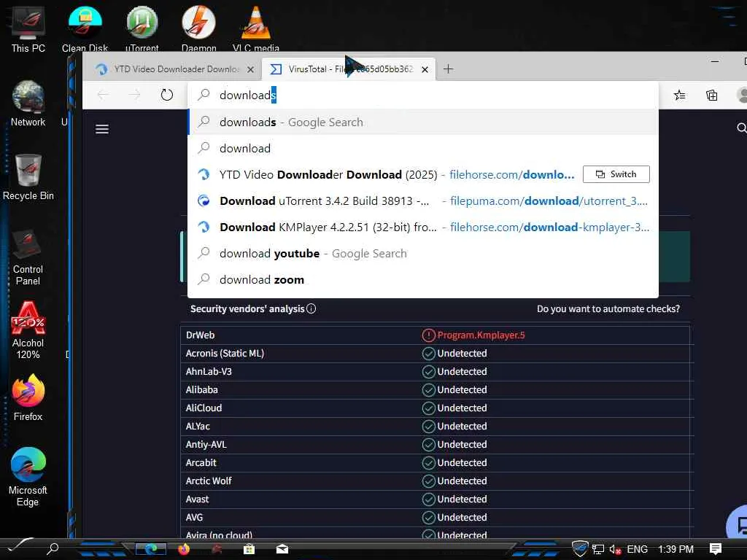Open Edge Collections icon
The height and width of the screenshot is (560, 747).
pyautogui.click(x=712, y=96)
